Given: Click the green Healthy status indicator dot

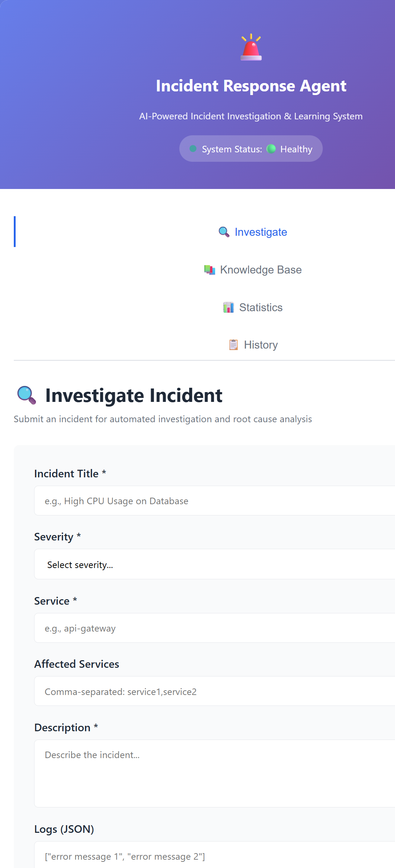Looking at the screenshot, I should tap(271, 149).
